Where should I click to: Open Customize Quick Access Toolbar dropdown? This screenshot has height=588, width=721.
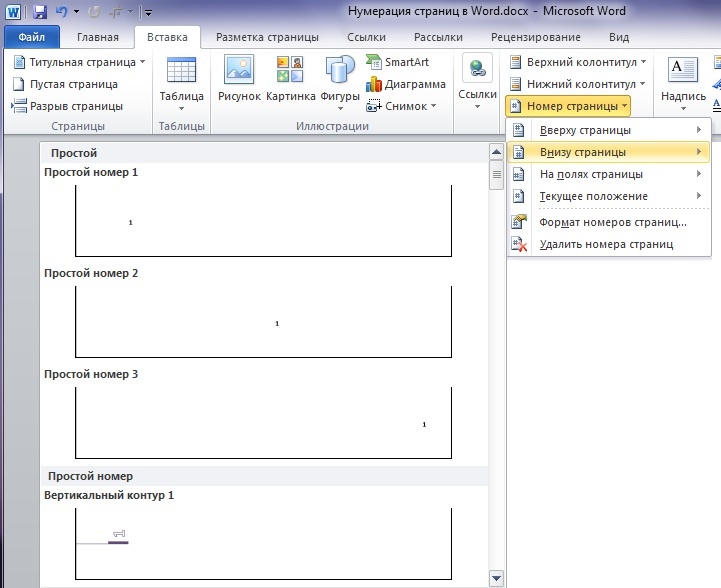148,13
